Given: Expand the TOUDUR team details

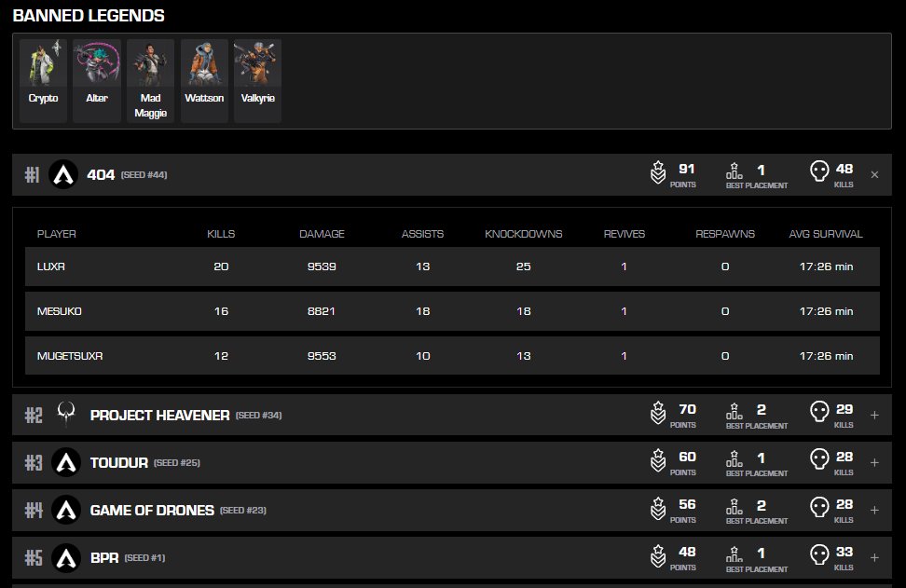Looking at the screenshot, I should click(875, 462).
